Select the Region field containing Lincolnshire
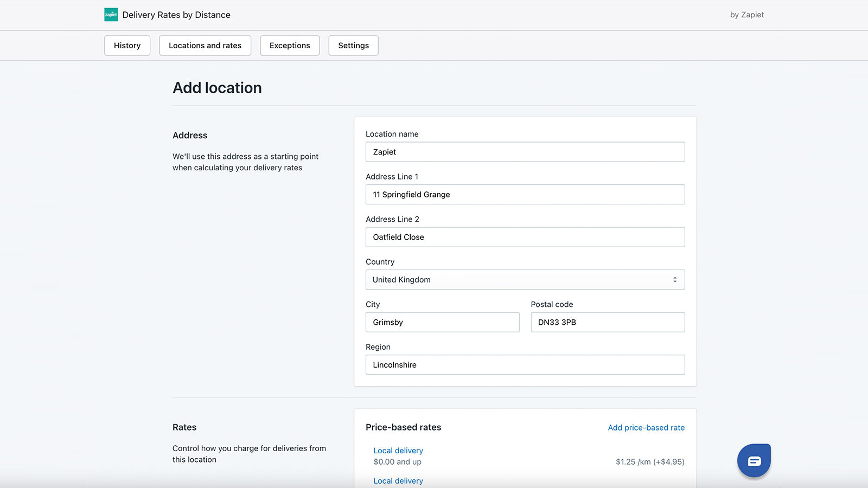The image size is (868, 488). coord(525,365)
